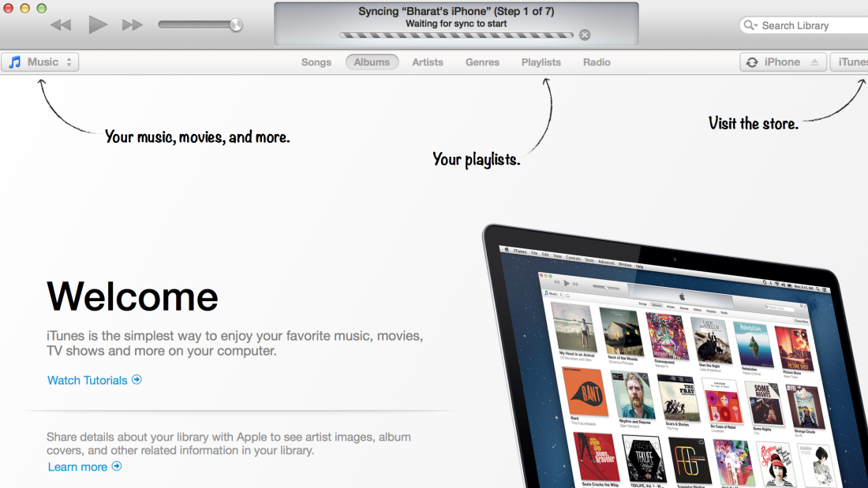Eject the iPhone using the eject icon

(x=814, y=62)
